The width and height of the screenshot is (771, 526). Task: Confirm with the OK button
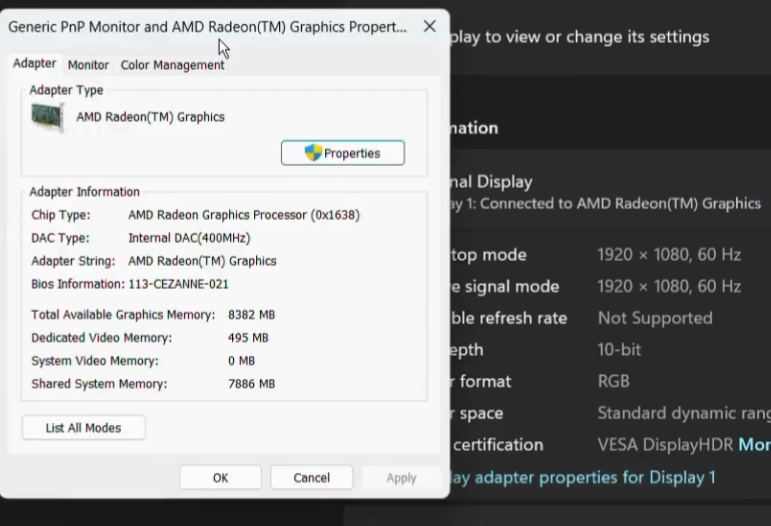click(x=220, y=477)
